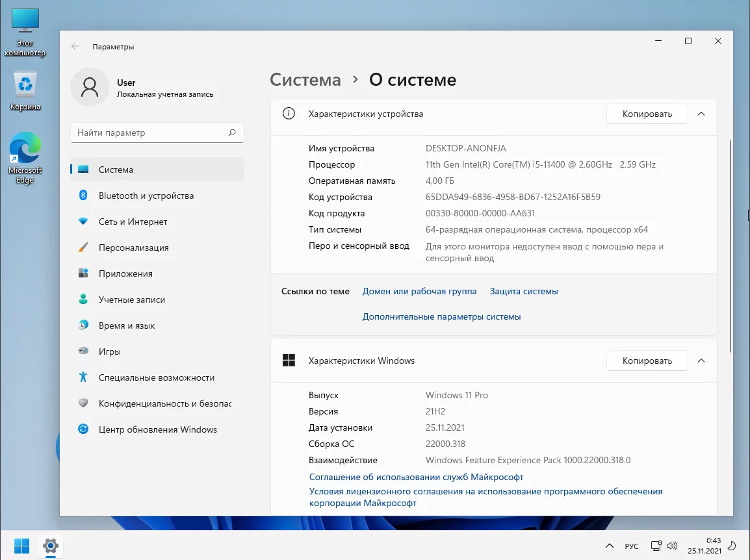Click the Wi-Fi network icon in sidebar
750x560 pixels.
pos(83,222)
